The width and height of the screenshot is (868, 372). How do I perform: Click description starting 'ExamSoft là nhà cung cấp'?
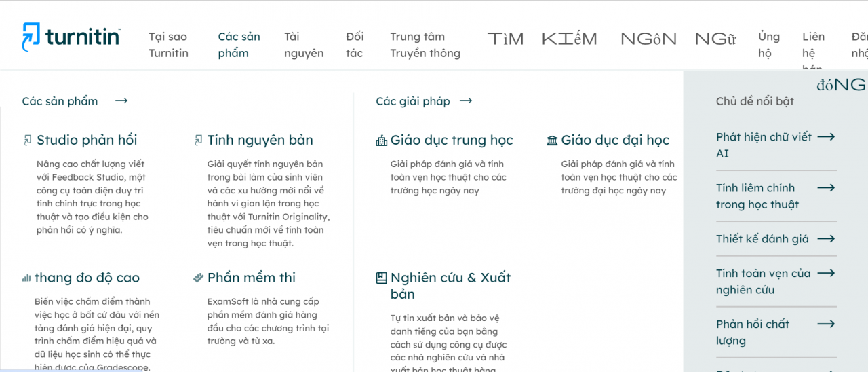pyautogui.click(x=269, y=321)
